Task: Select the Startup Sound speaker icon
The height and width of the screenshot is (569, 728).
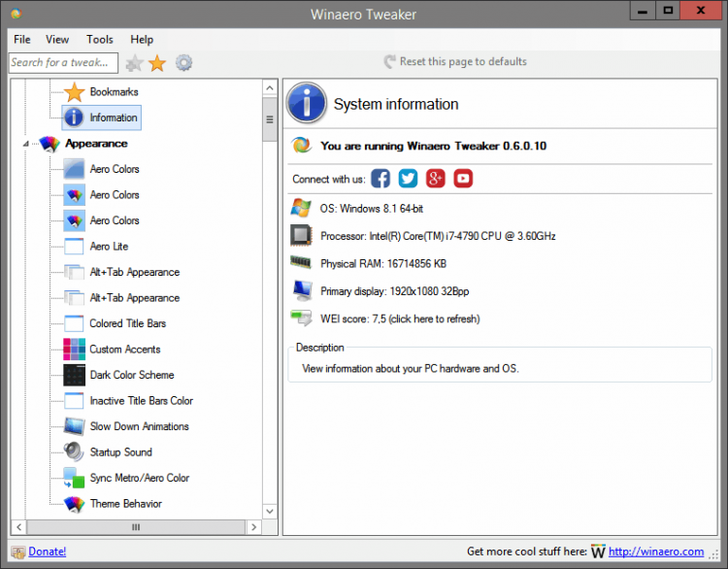Action: tap(75, 452)
